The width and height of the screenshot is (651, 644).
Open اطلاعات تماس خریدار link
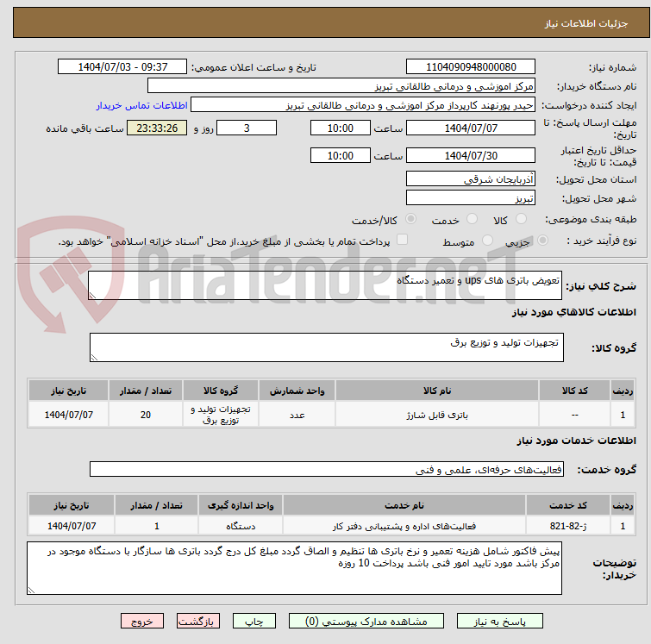click(x=142, y=105)
